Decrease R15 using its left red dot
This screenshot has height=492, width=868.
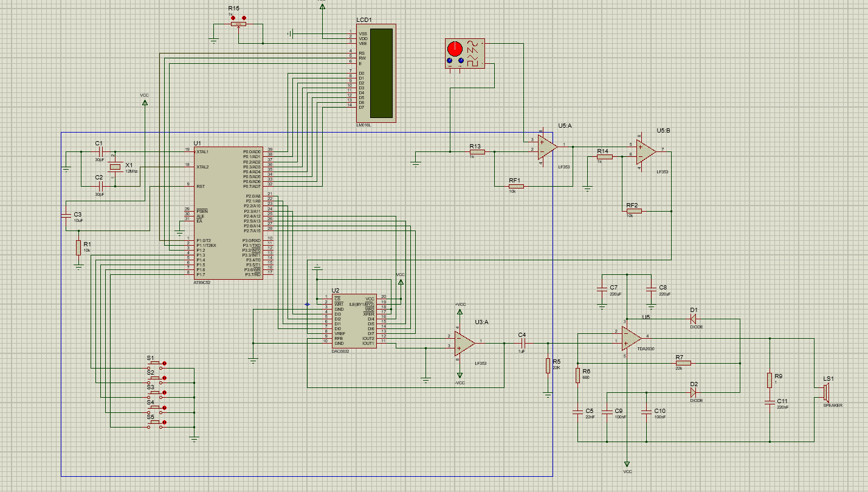pyautogui.click(x=233, y=18)
